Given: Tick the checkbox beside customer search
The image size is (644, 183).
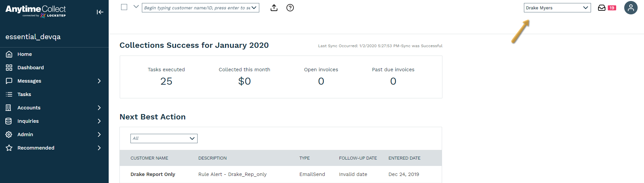Looking at the screenshot, I should coord(124,7).
